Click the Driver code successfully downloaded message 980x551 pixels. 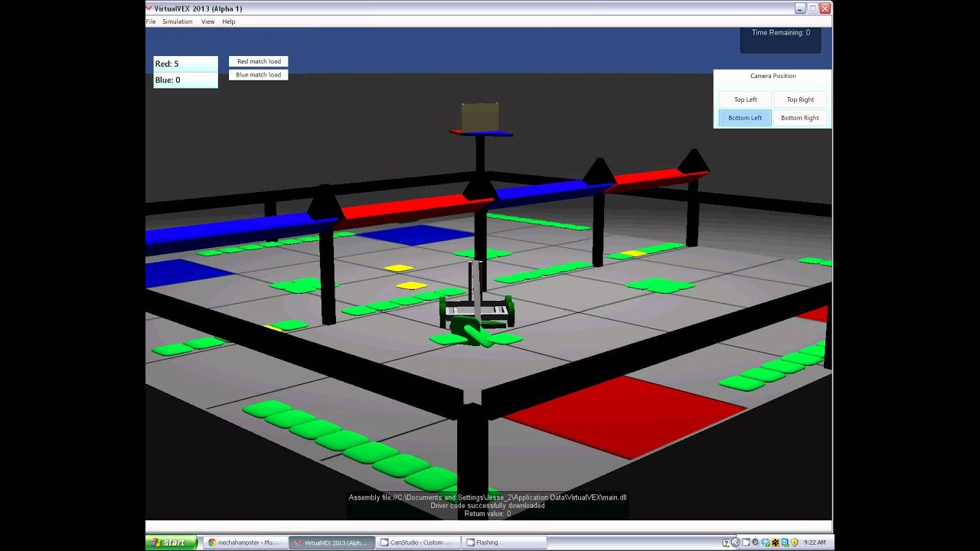488,506
